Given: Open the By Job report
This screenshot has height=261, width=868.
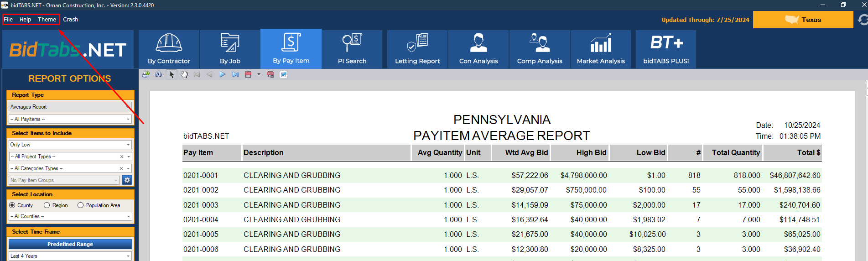Looking at the screenshot, I should [230, 49].
